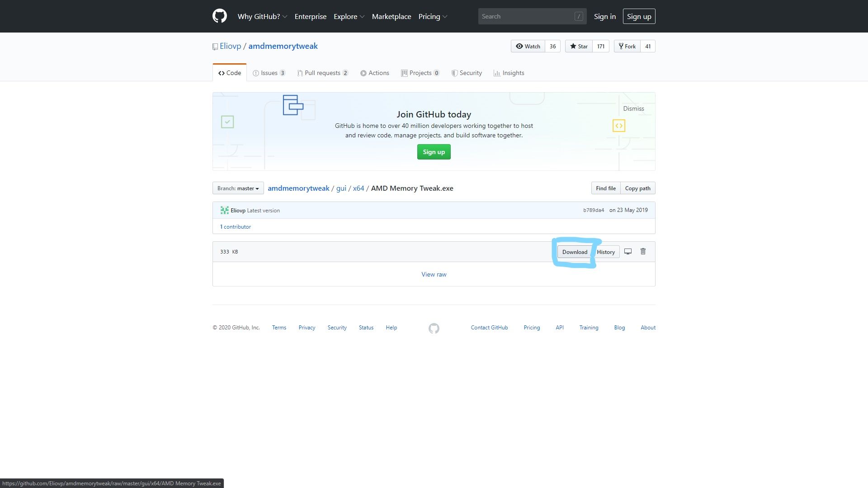868x488 pixels.
Task: Click the View raw link
Action: [434, 274]
